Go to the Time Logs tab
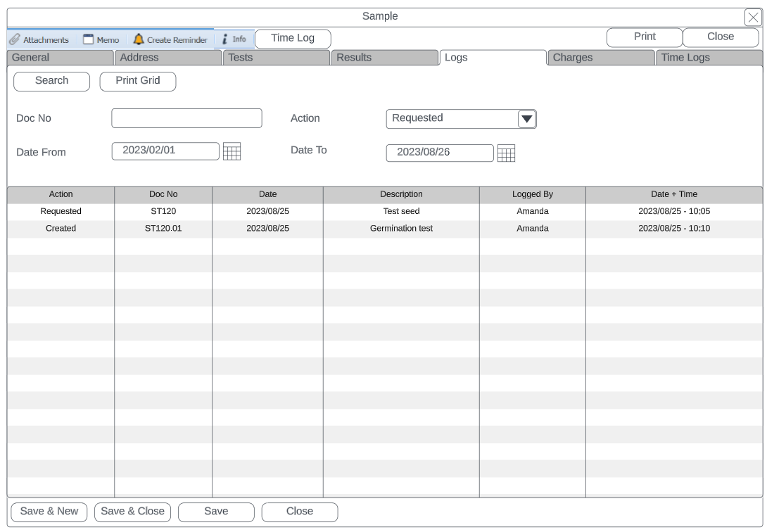Image resolution: width=767 pixels, height=532 pixels. (709, 58)
